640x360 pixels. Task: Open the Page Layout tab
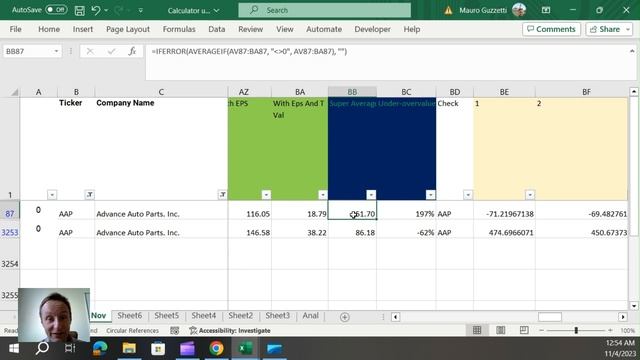(x=128, y=29)
